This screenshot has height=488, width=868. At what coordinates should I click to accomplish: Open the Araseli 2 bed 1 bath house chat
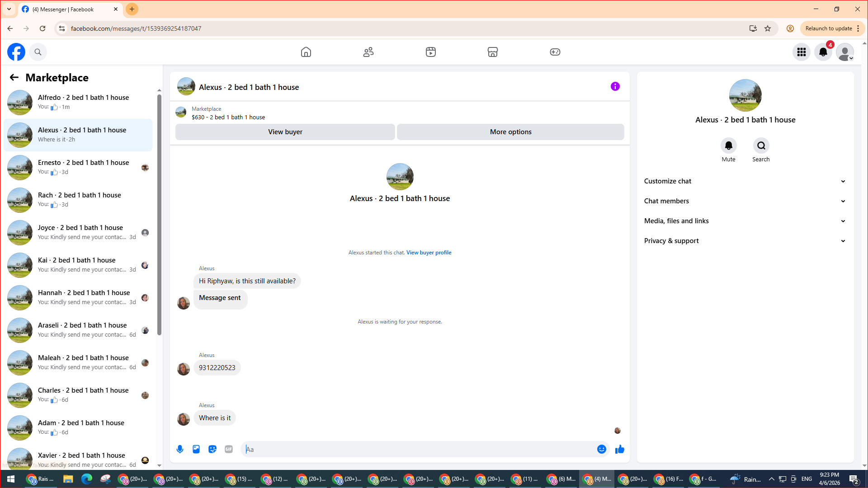78,330
